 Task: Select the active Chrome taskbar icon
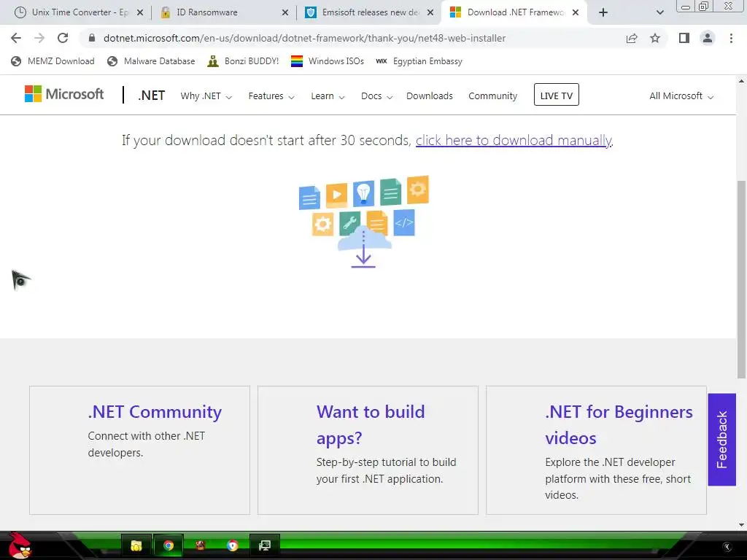tap(169, 545)
